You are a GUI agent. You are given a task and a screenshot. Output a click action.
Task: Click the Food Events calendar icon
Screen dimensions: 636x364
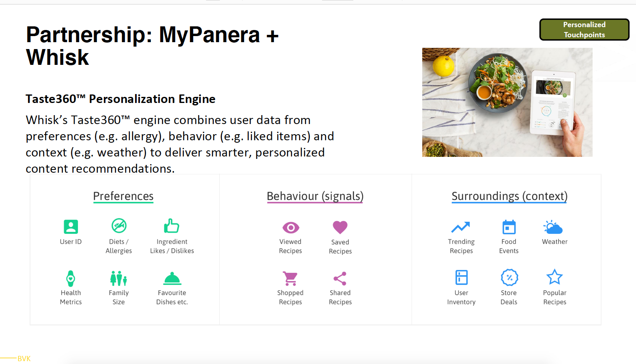click(x=509, y=227)
